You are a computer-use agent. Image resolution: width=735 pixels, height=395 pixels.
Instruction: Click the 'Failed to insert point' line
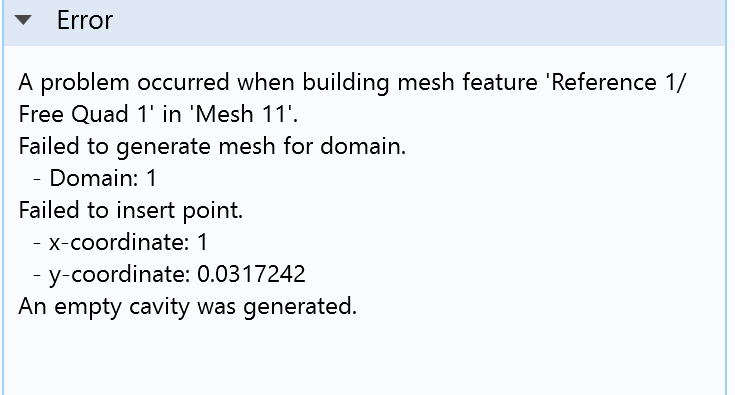[x=131, y=210]
